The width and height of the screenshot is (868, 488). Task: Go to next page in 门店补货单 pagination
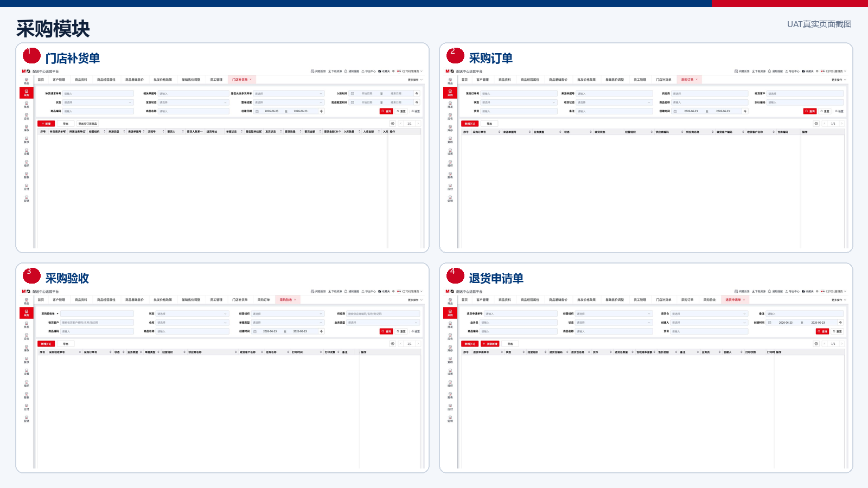418,124
